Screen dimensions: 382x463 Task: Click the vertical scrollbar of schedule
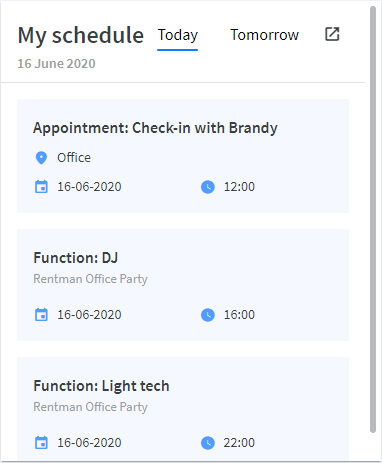click(x=373, y=219)
